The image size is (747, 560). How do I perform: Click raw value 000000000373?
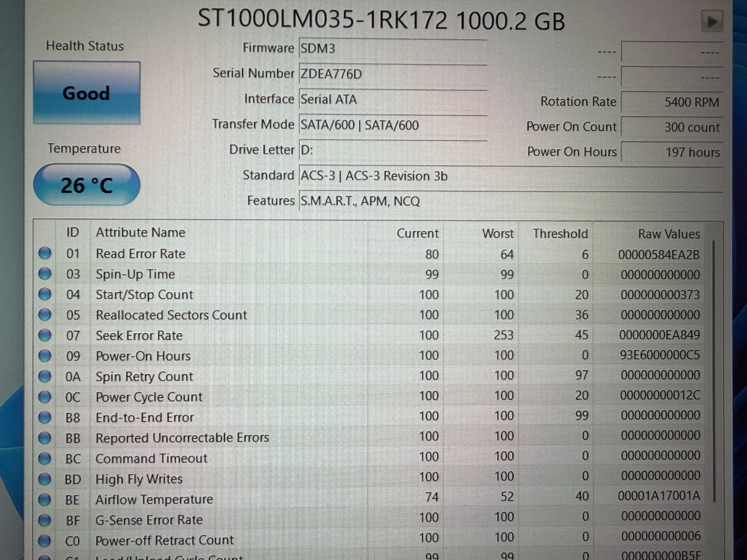(661, 295)
